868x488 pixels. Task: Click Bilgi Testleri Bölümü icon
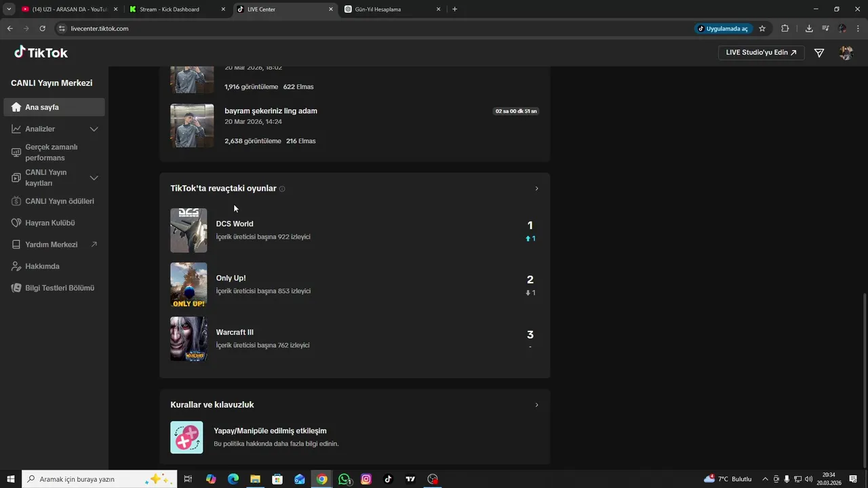coord(16,288)
